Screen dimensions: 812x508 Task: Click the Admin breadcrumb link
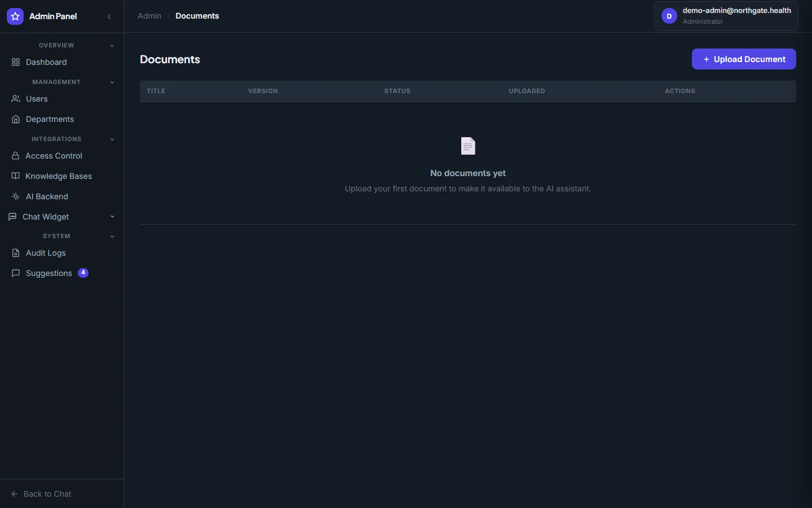(x=149, y=16)
